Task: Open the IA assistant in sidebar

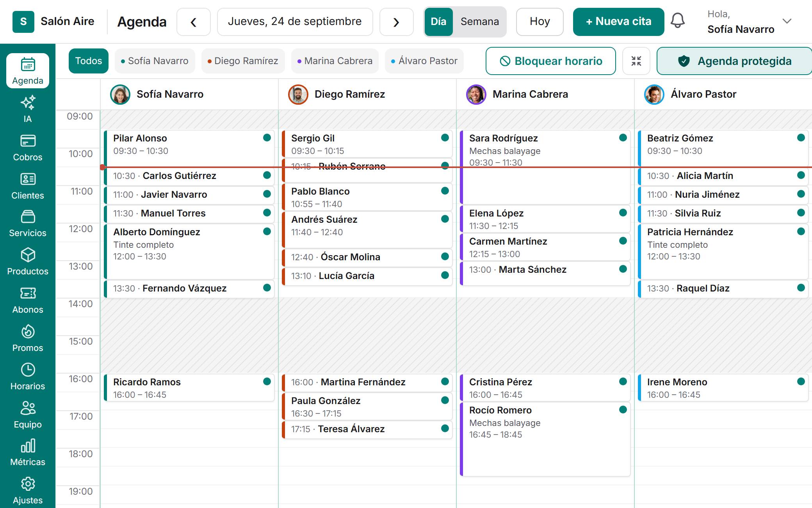Action: [27, 109]
